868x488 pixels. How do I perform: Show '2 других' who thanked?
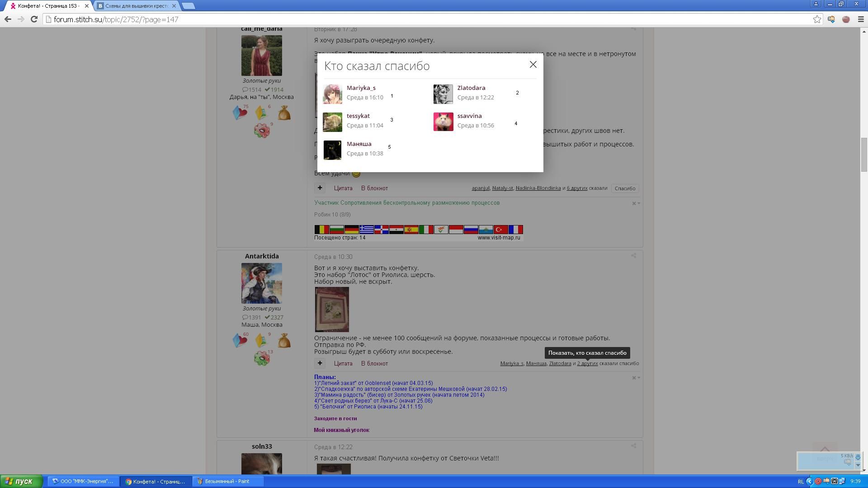coord(587,363)
